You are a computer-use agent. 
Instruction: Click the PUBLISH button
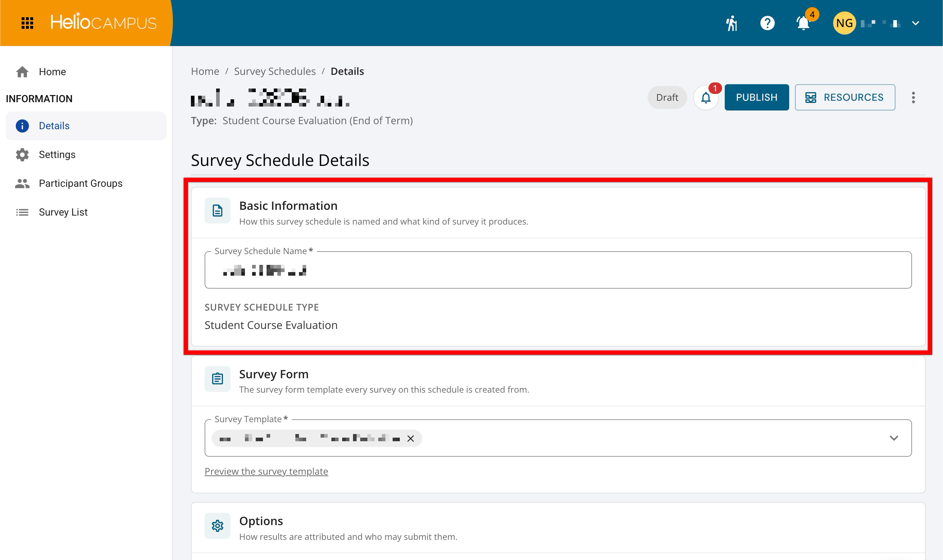(x=756, y=98)
